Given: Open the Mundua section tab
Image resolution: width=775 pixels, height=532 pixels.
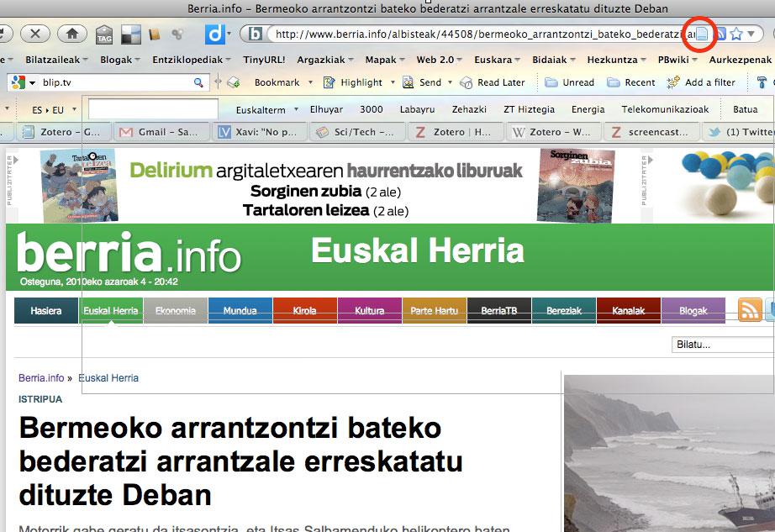Looking at the screenshot, I should click(240, 311).
